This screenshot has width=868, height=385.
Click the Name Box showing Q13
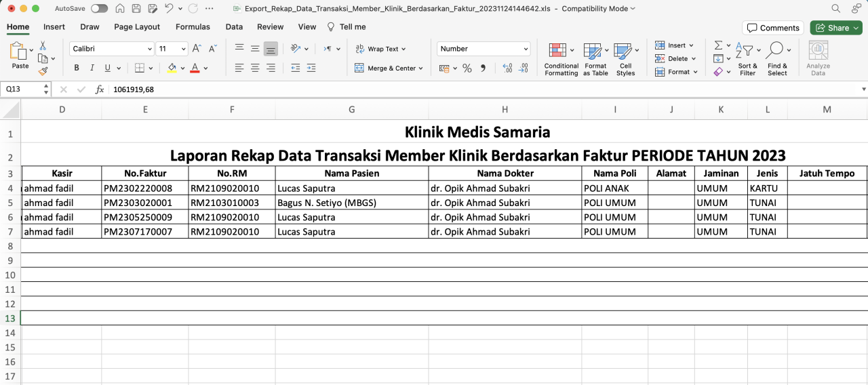pos(22,89)
